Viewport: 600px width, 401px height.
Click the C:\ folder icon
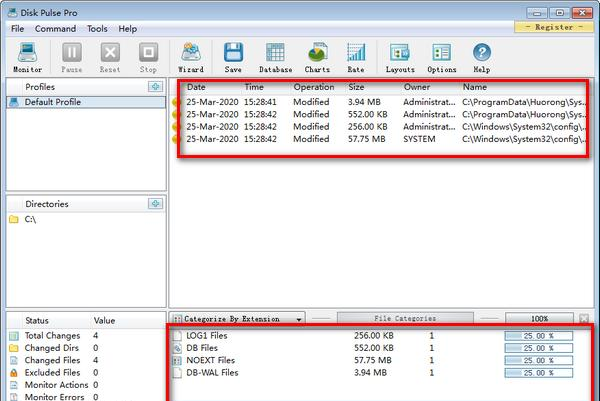tap(14, 219)
